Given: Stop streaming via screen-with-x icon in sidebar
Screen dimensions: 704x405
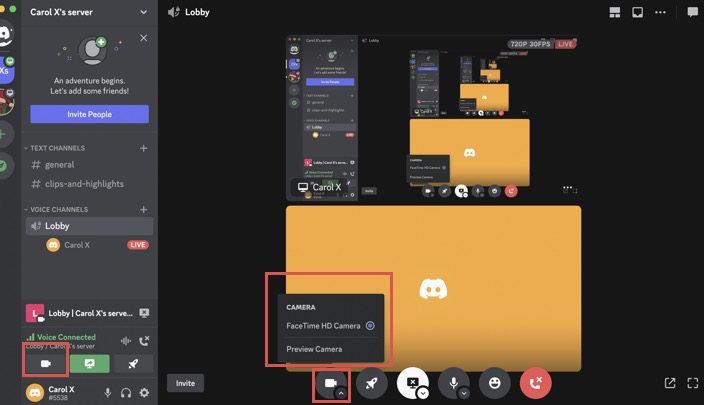Looking at the screenshot, I should coord(144,313).
